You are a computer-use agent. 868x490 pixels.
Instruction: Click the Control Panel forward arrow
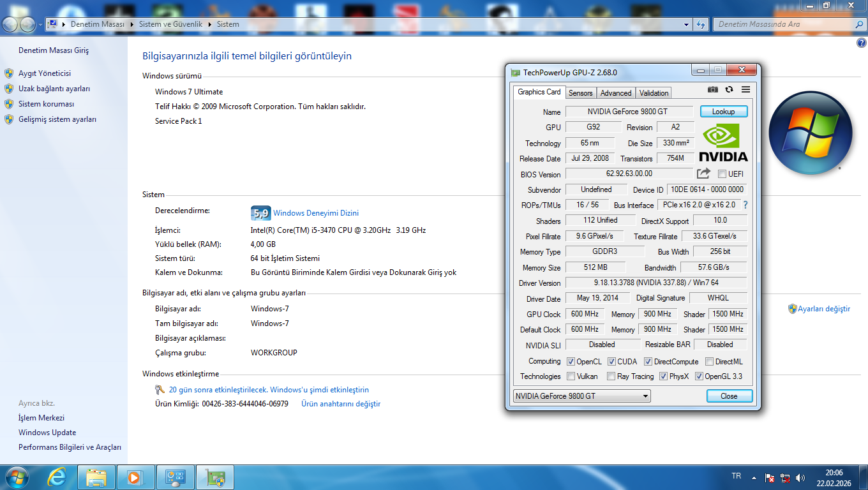[x=28, y=24]
